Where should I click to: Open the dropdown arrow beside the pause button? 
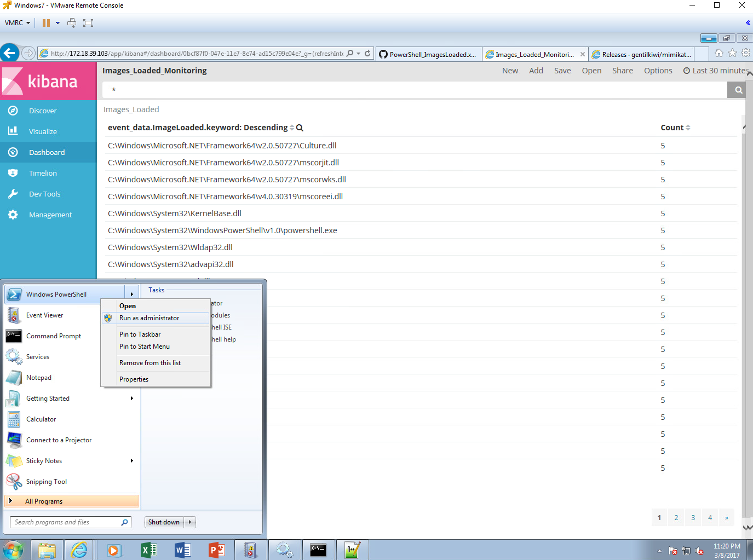[58, 23]
